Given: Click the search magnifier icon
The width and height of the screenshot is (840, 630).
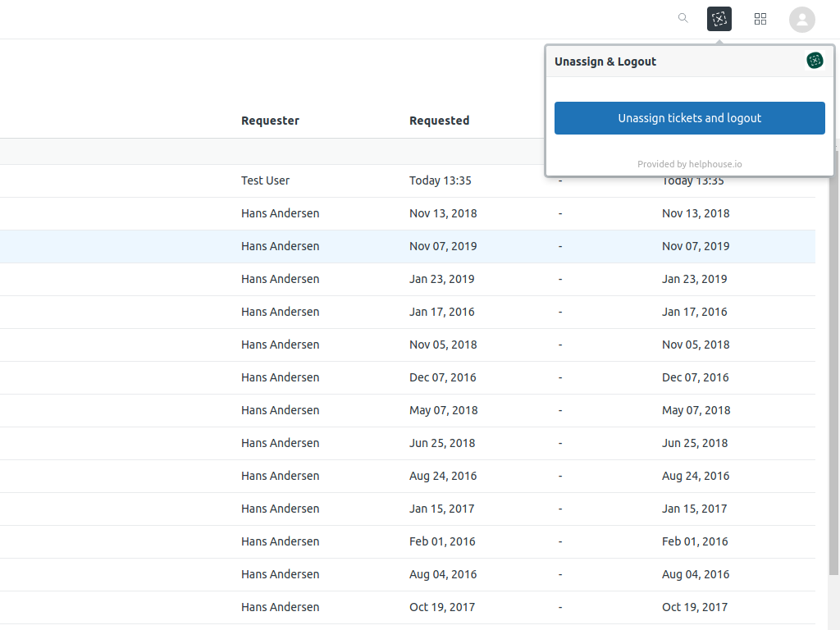Looking at the screenshot, I should pos(682,18).
